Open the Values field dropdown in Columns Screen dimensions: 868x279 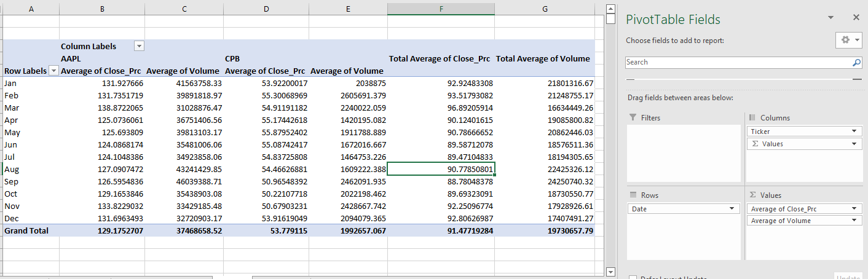pos(854,144)
